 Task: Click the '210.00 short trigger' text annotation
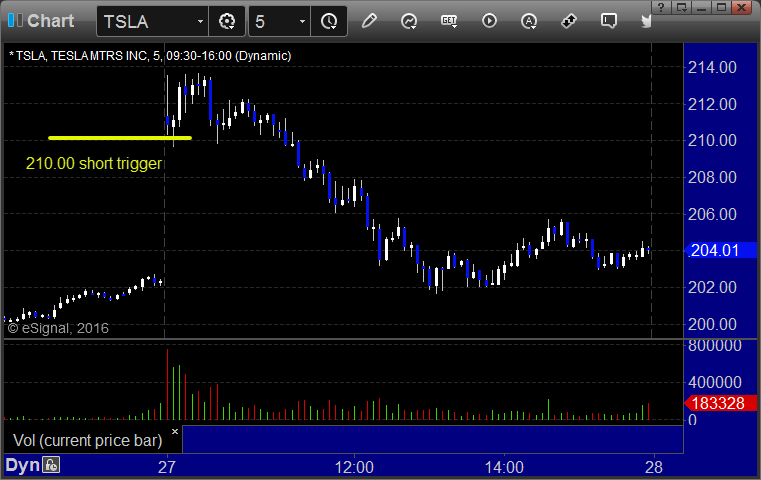pos(94,164)
